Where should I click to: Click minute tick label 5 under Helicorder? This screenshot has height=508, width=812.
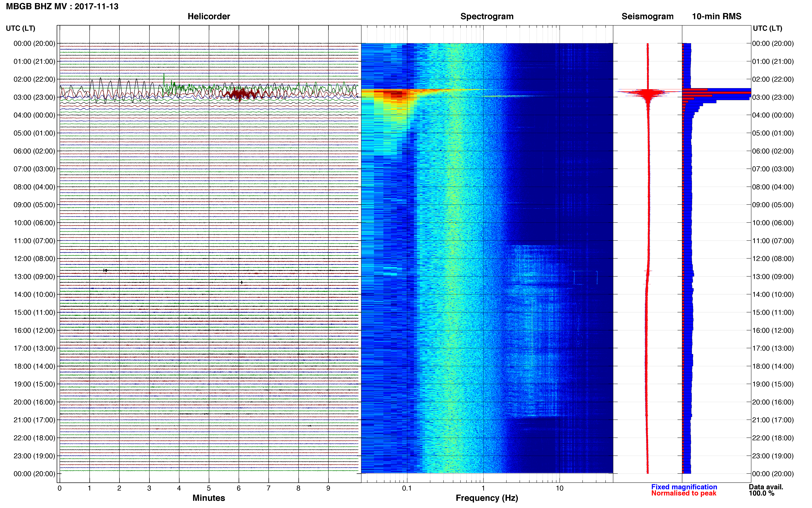209,488
